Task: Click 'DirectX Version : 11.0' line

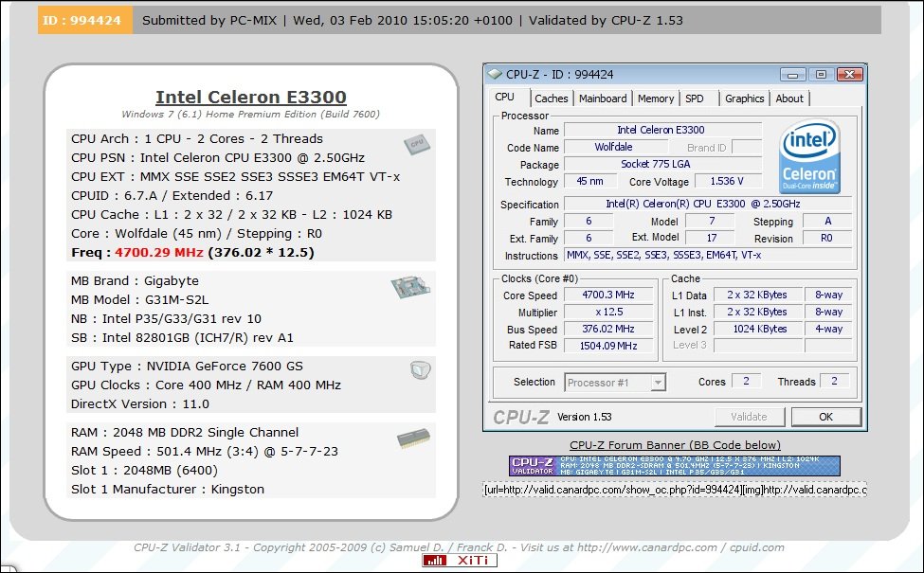Action: pyautogui.click(x=140, y=404)
